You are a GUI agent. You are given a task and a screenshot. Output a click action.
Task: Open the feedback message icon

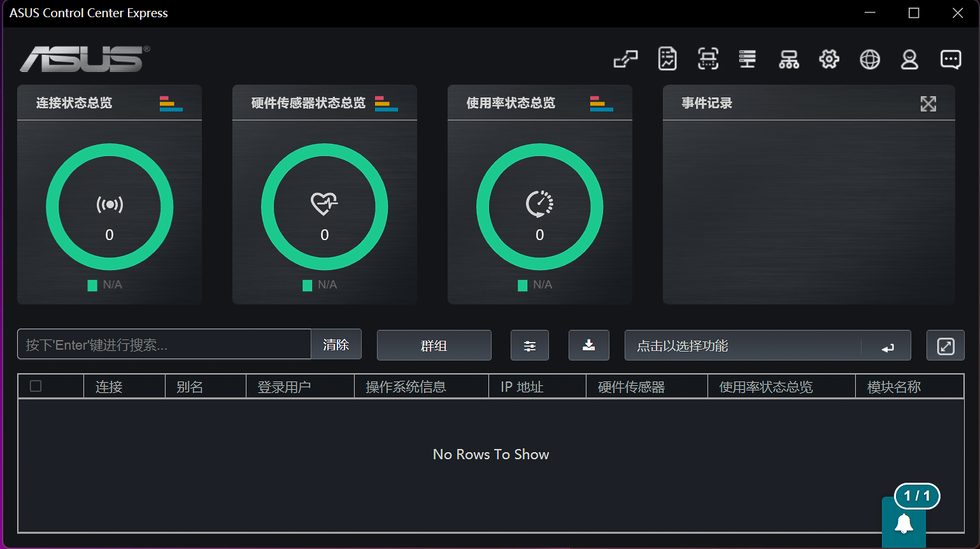pyautogui.click(x=950, y=59)
